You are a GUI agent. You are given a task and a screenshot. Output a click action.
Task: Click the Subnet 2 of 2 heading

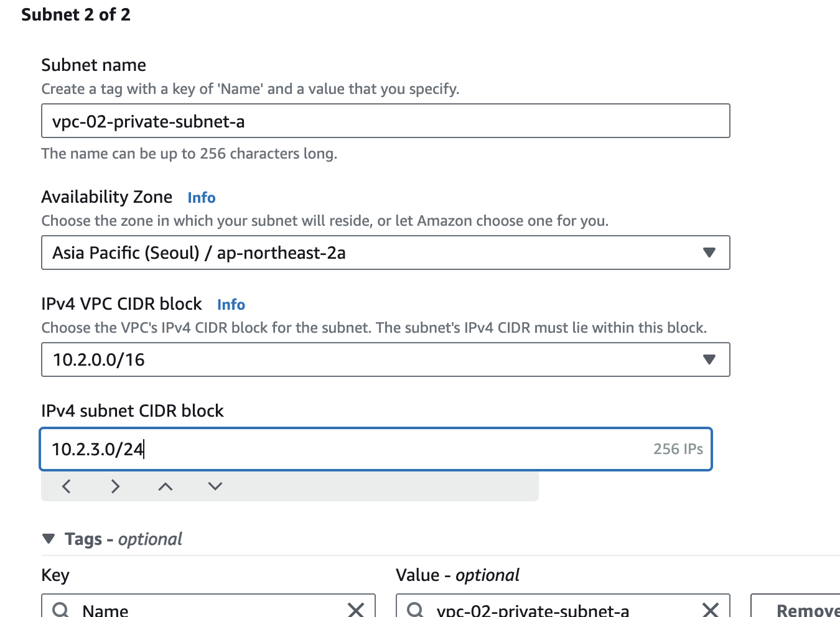[x=76, y=15]
